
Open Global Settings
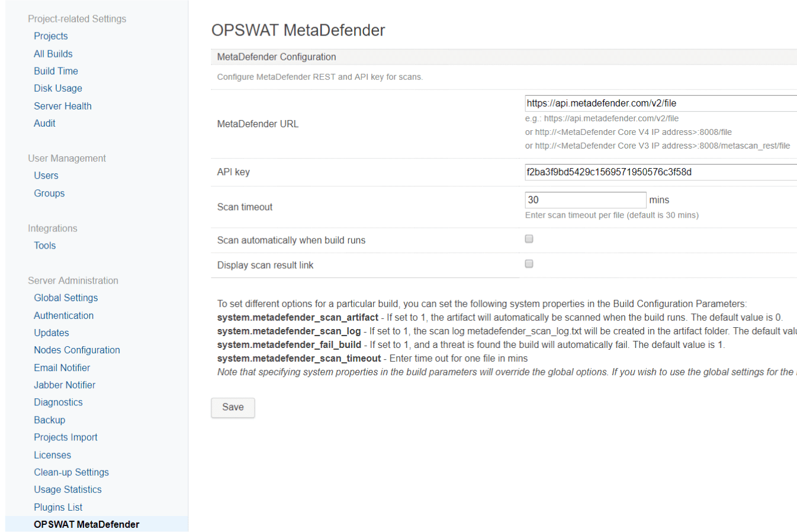66,298
